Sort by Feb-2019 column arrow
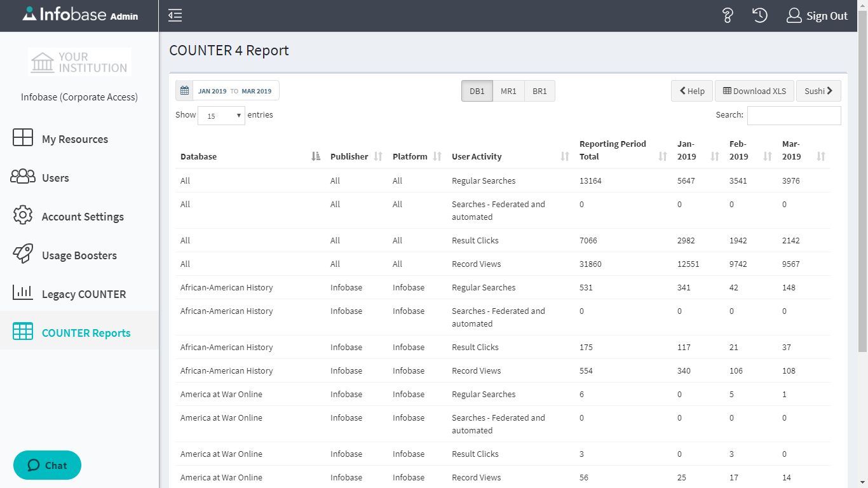Screen dimensions: 868x488 768,156
